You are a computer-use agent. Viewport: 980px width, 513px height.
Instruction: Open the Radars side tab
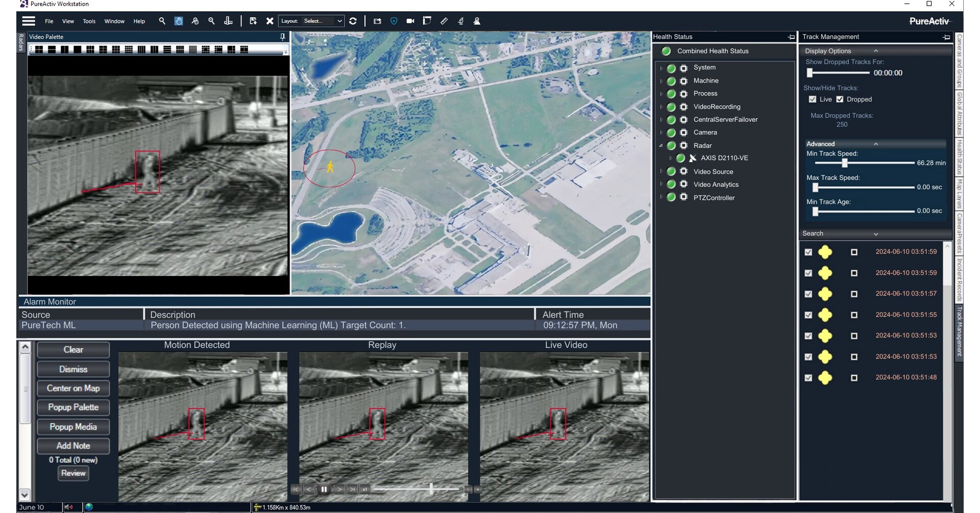click(x=21, y=42)
